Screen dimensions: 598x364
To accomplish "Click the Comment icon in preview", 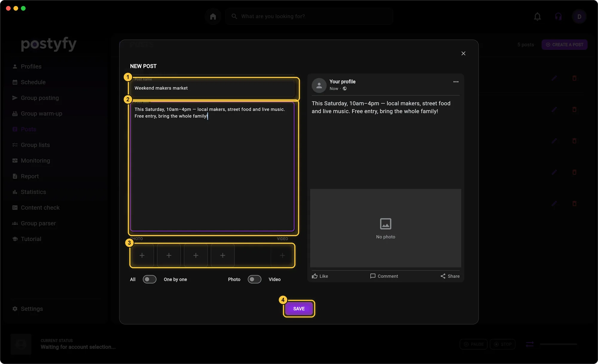I will click(373, 276).
